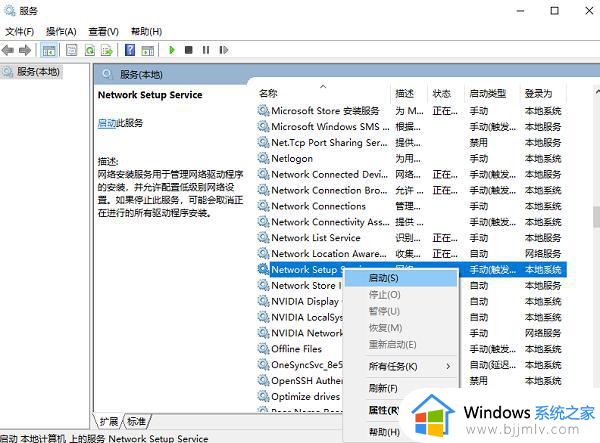600x443 pixels.
Task: Select the Optimize drives service name
Action: [x=305, y=397]
